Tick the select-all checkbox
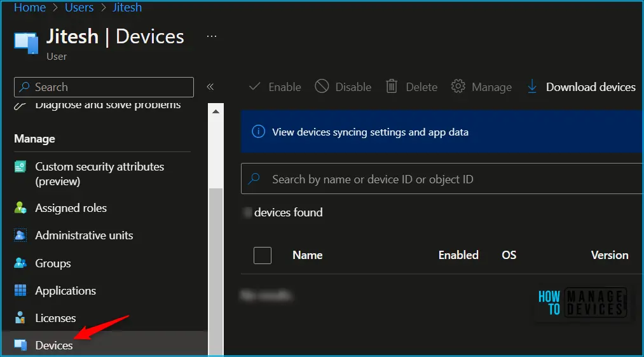This screenshot has height=357, width=644. pyautogui.click(x=263, y=255)
